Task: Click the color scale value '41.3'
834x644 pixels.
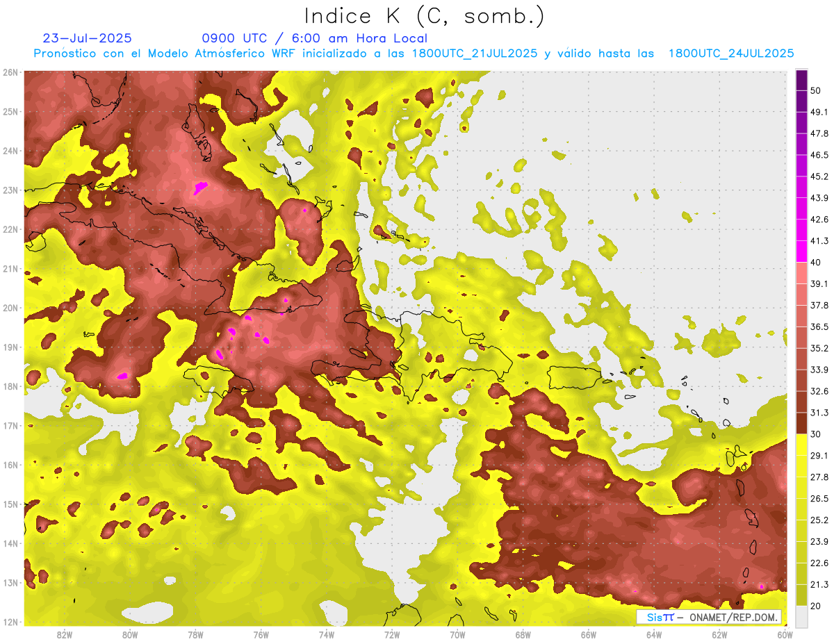Action: 819,241
